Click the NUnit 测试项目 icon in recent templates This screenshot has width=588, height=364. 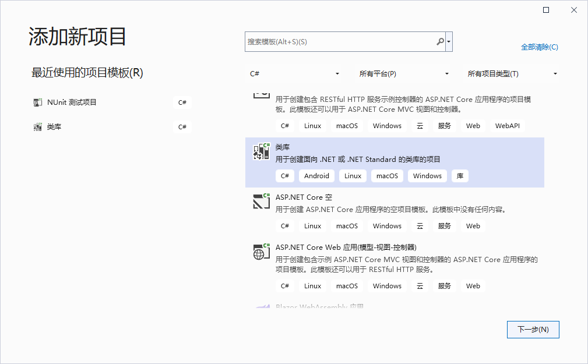pos(37,103)
